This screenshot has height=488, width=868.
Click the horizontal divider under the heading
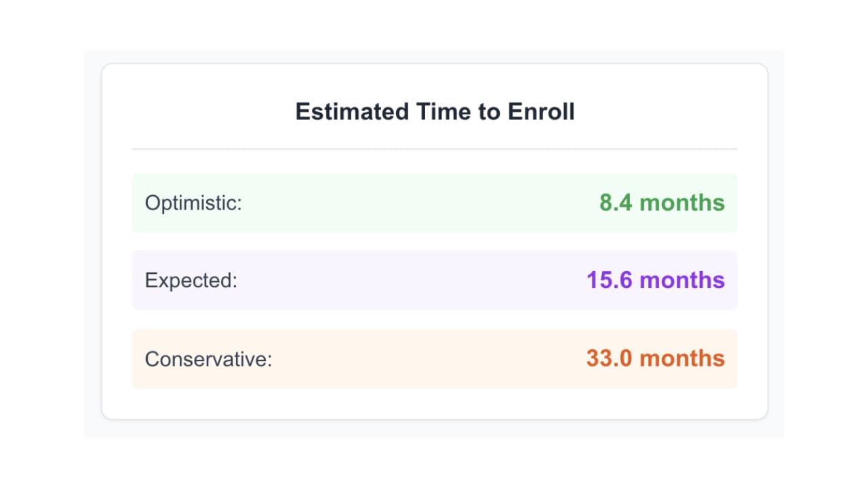pos(435,148)
